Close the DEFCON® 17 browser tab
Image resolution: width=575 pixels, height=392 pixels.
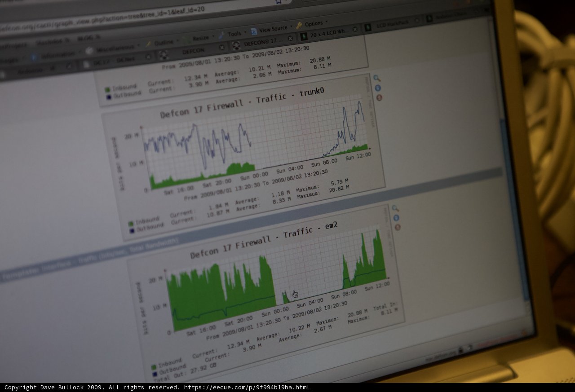point(290,39)
